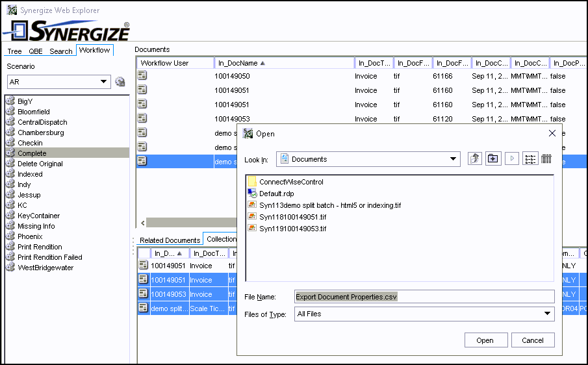
Task: Sort by In_DocName column in Documents table
Action: point(284,63)
